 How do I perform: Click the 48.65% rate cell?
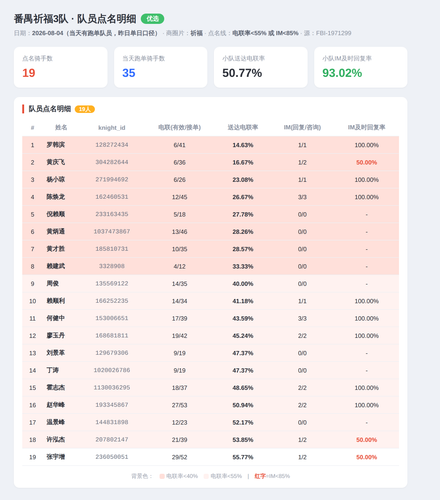pyautogui.click(x=243, y=388)
